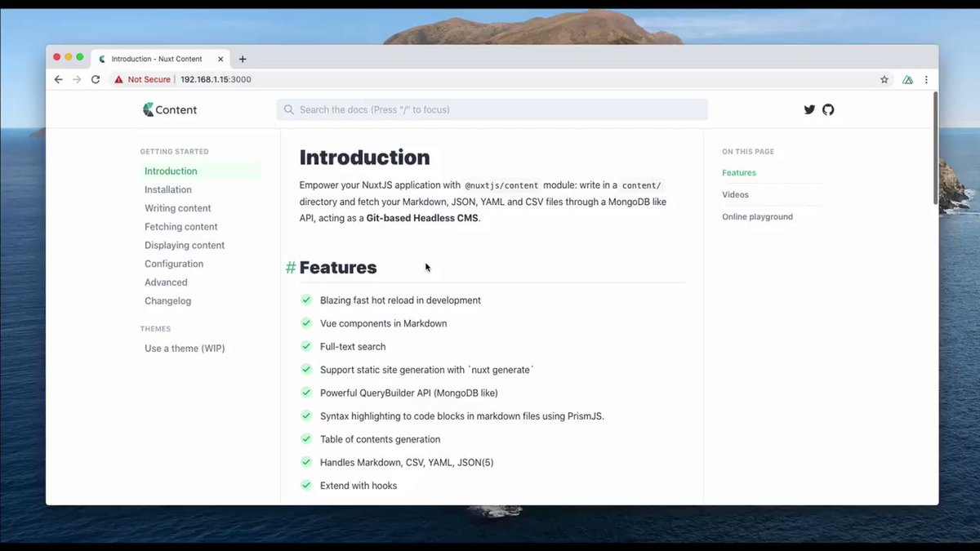Click the Nuxt extension icon
Screen dimensions: 980x551
[907, 80]
